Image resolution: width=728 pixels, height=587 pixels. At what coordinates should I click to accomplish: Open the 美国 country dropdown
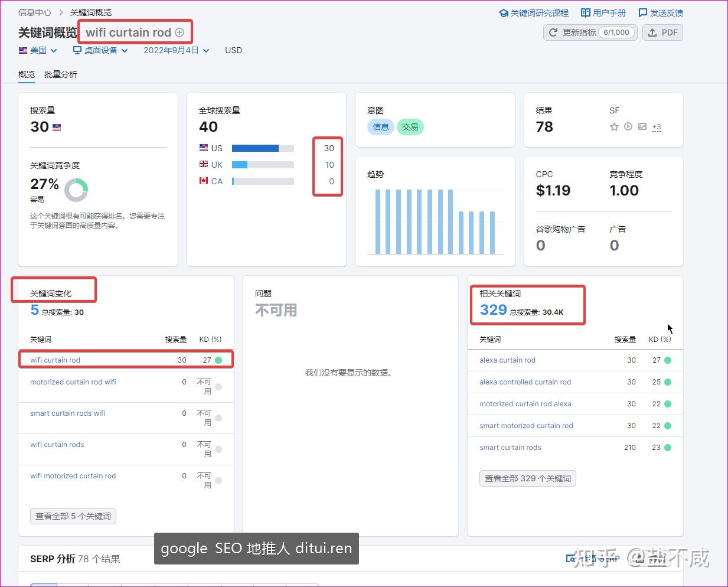pyautogui.click(x=38, y=50)
